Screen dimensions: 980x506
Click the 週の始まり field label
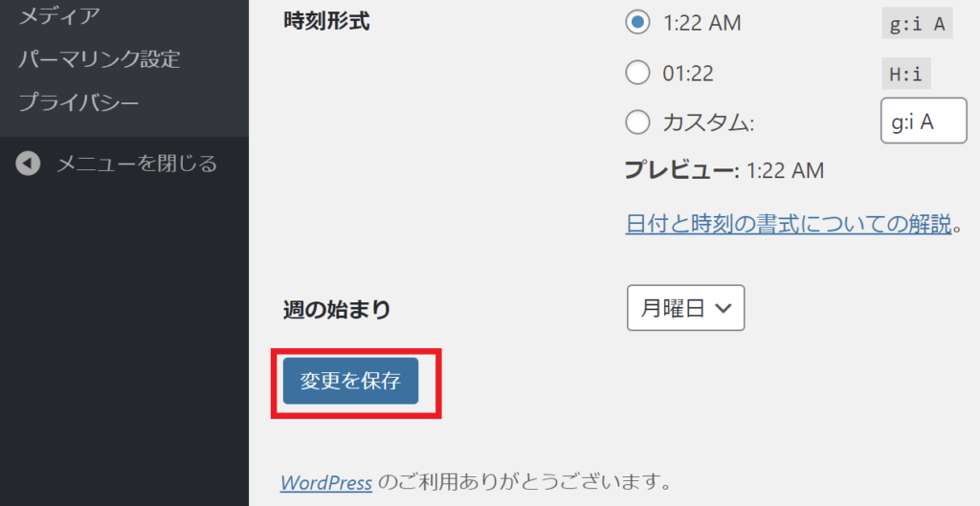337,309
